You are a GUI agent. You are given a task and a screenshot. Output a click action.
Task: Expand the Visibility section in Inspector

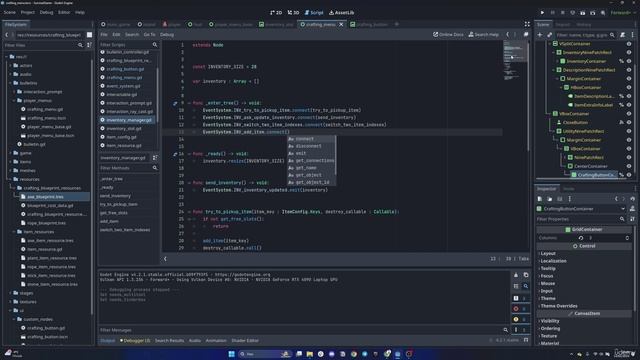click(549, 321)
